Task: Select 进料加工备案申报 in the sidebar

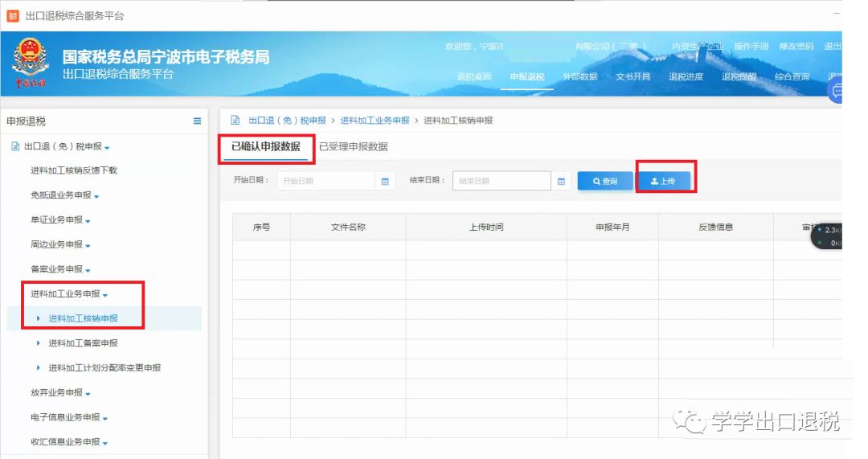Action: tap(83, 343)
